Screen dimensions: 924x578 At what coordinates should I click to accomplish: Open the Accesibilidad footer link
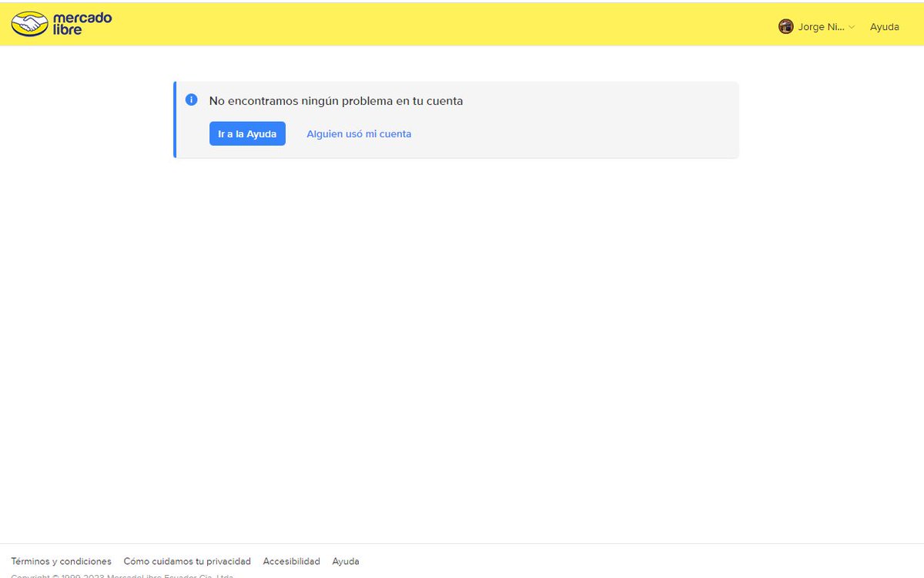click(x=291, y=561)
